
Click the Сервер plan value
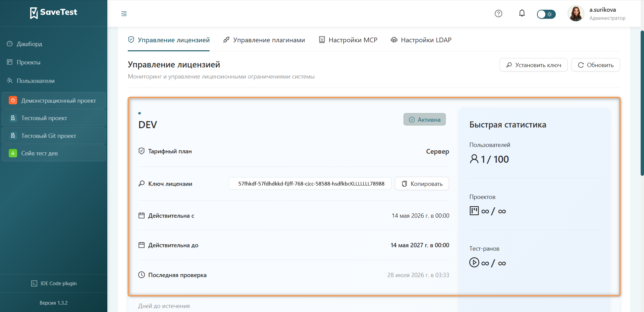(x=438, y=152)
